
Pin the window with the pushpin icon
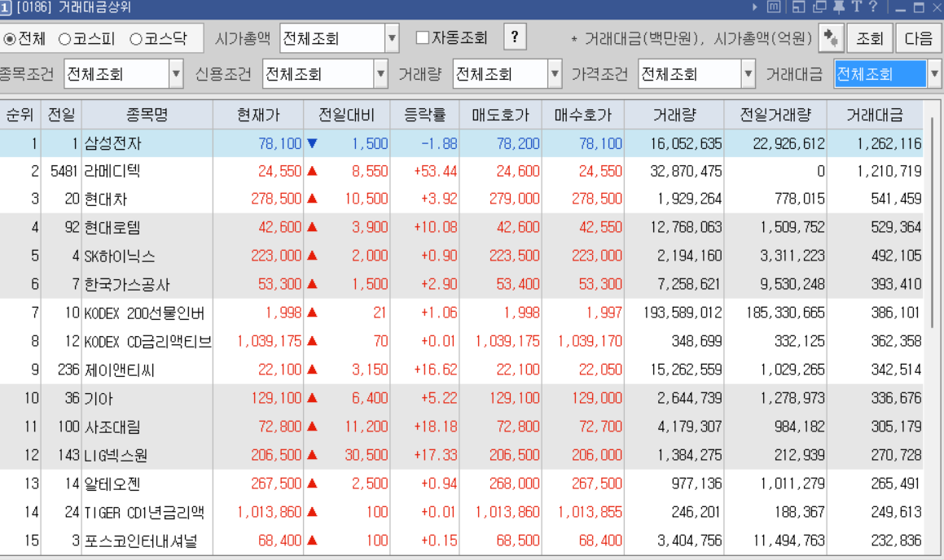tap(839, 7)
